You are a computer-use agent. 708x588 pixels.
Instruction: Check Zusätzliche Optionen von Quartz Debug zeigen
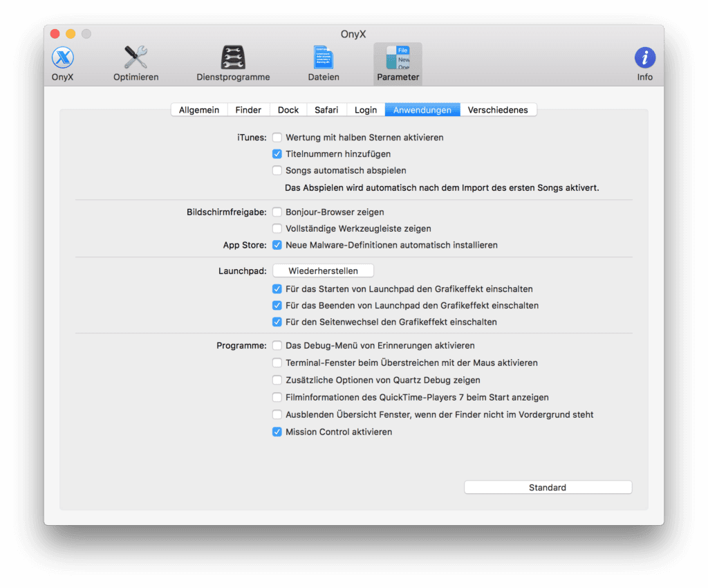[x=277, y=380]
